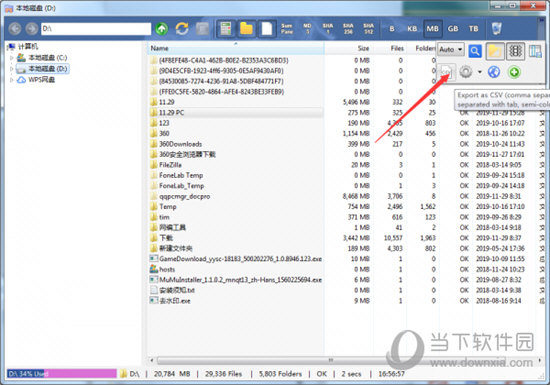Image resolution: width=550 pixels, height=385 pixels.
Task: Select MB size unit
Action: [x=432, y=28]
